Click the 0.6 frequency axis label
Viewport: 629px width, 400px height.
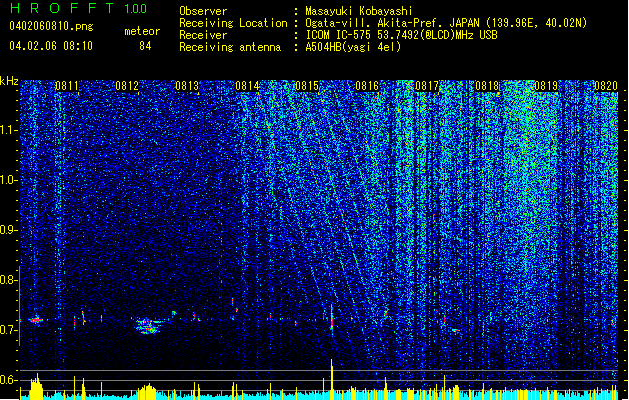(8, 380)
